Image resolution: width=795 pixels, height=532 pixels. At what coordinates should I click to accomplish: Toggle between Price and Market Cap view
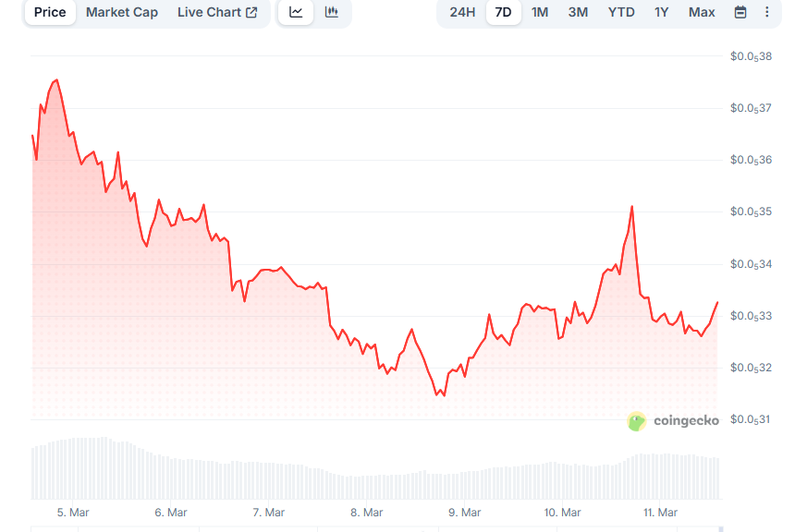[121, 12]
